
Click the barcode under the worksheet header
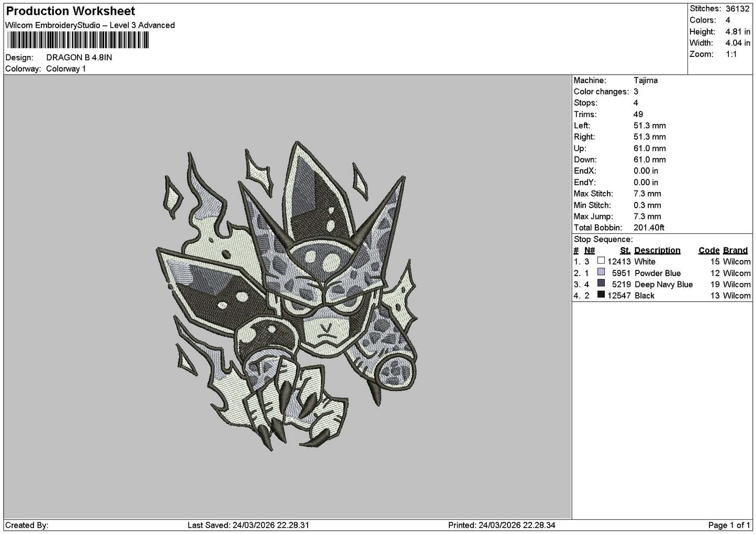coord(77,40)
